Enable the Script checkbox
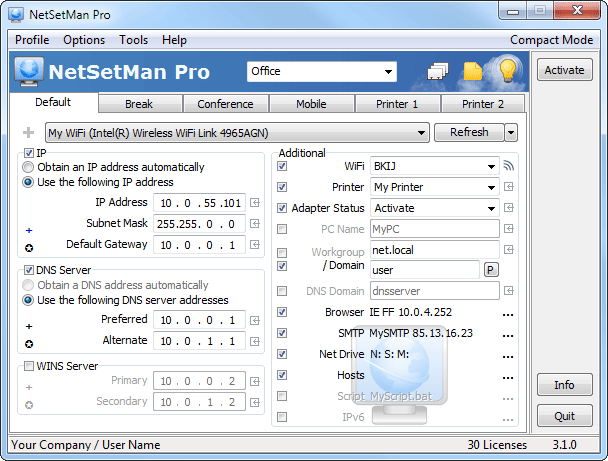This screenshot has width=608, height=461. 282,396
